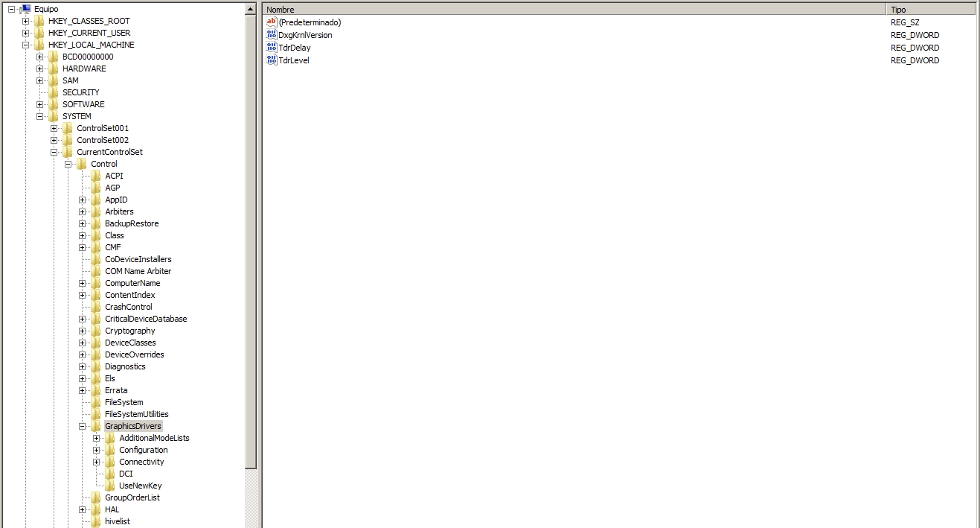Viewport: 980px width, 528px height.
Task: Click the HKEY_CLASSES_ROOT folder icon
Action: [39, 21]
